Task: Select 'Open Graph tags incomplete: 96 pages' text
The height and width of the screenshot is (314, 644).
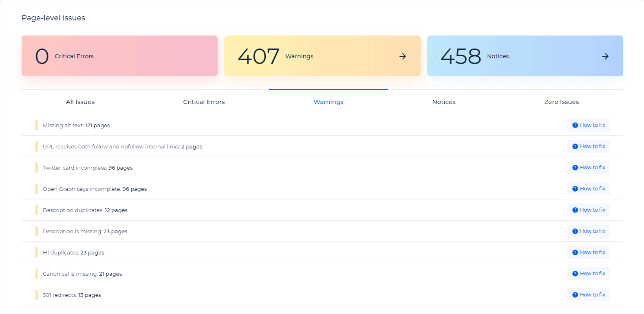Action: point(95,189)
